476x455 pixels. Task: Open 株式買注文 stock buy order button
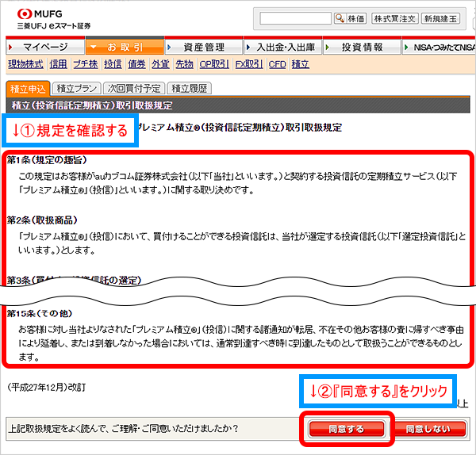[x=394, y=18]
